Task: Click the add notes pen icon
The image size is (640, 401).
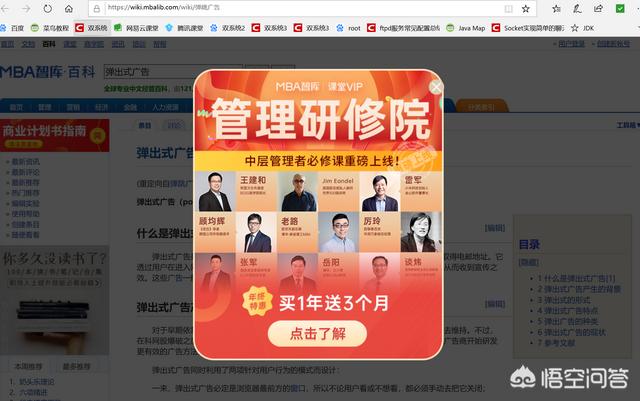Action: coord(577,9)
